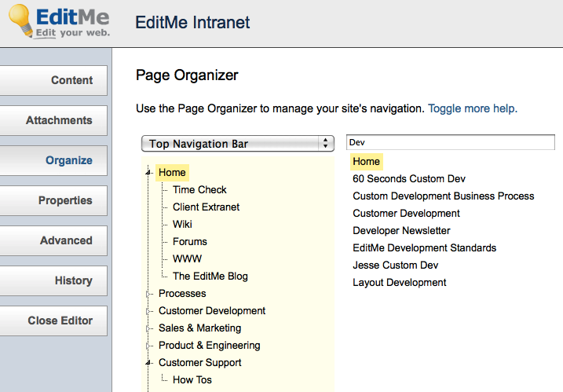Screen dimensions: 563x392
Task: Select Time Check in the tree
Action: click(x=199, y=189)
